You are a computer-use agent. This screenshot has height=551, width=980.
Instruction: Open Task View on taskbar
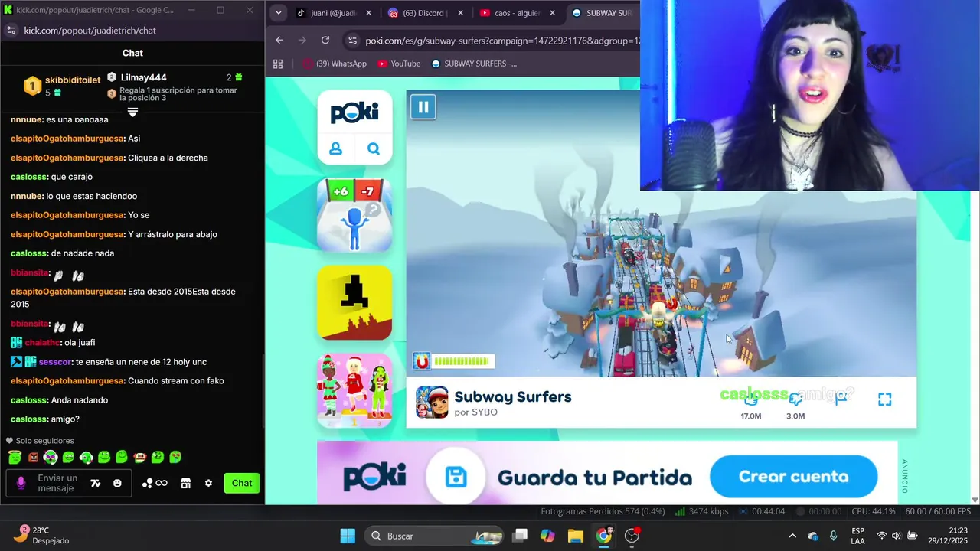pos(520,536)
